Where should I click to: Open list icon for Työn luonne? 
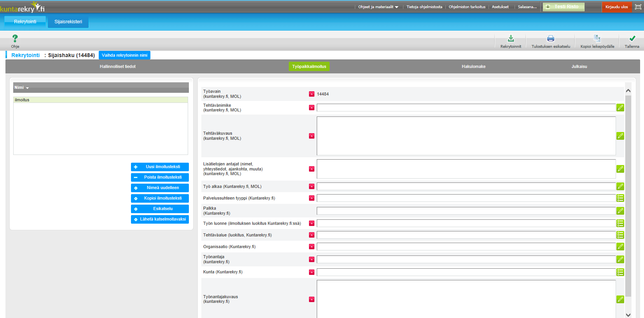[x=620, y=223]
